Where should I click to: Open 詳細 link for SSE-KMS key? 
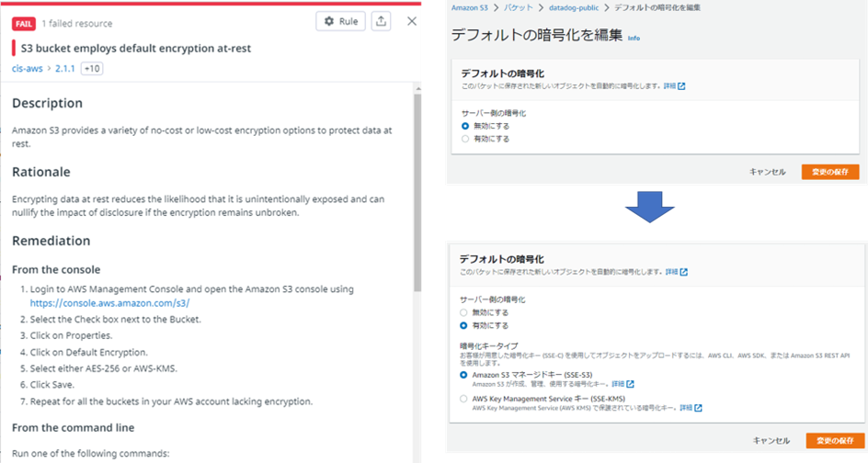point(686,408)
